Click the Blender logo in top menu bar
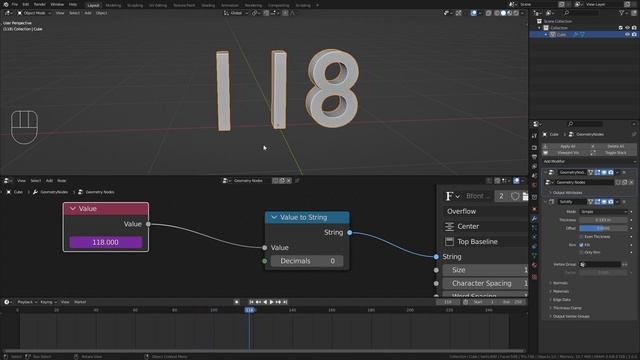 6,4
